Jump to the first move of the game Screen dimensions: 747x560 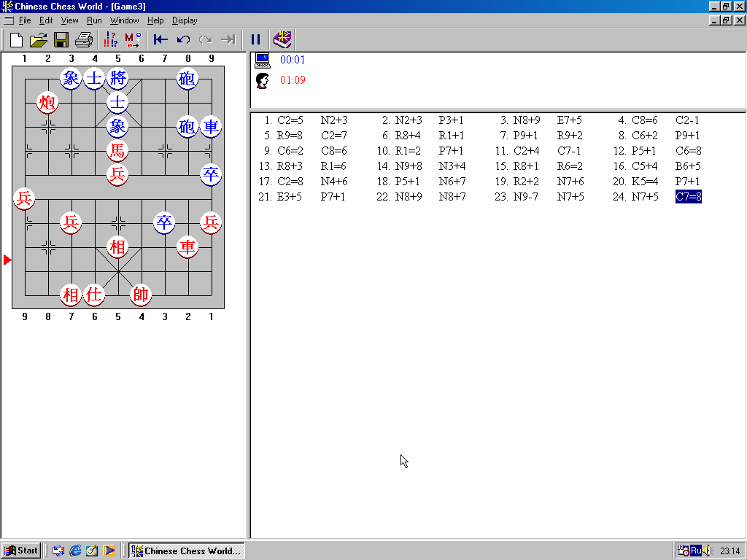click(160, 39)
